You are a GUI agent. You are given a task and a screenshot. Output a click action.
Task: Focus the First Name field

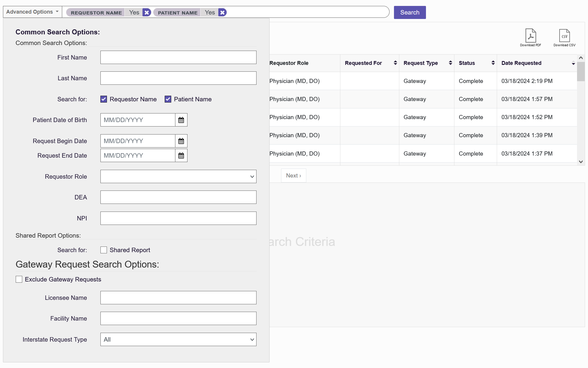coord(178,57)
